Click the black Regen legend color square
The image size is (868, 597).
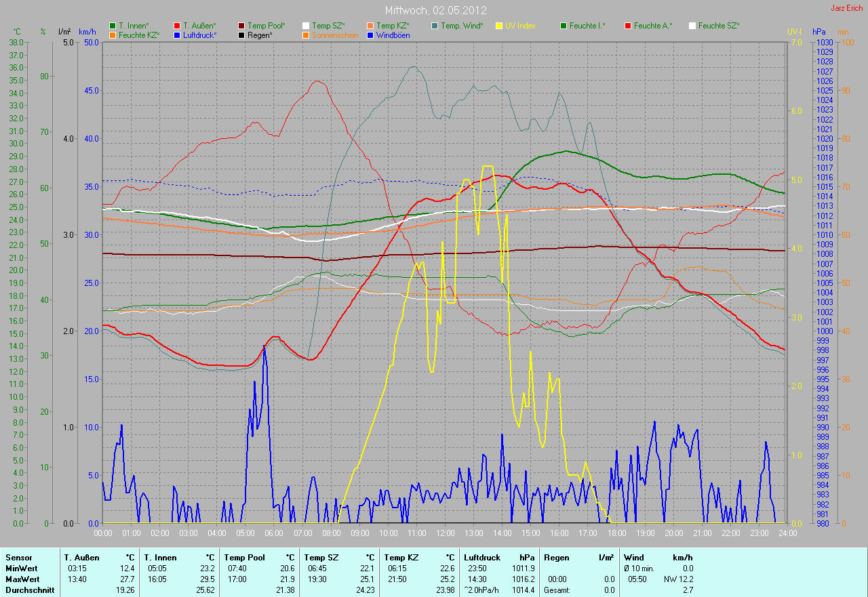[x=241, y=35]
